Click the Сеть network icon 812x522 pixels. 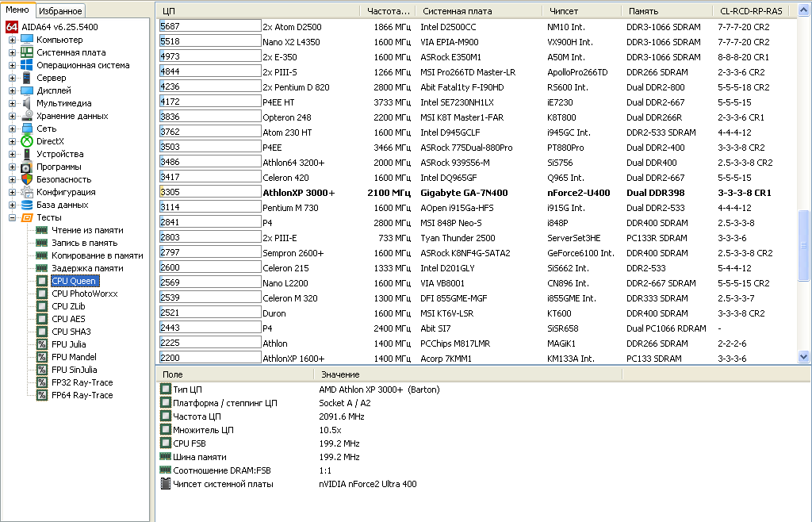click(27, 129)
